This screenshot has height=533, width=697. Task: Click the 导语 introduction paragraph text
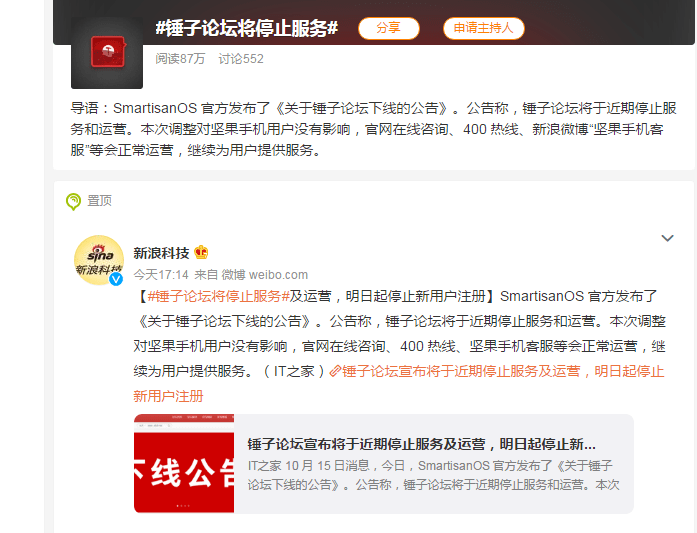pyautogui.click(x=373, y=129)
